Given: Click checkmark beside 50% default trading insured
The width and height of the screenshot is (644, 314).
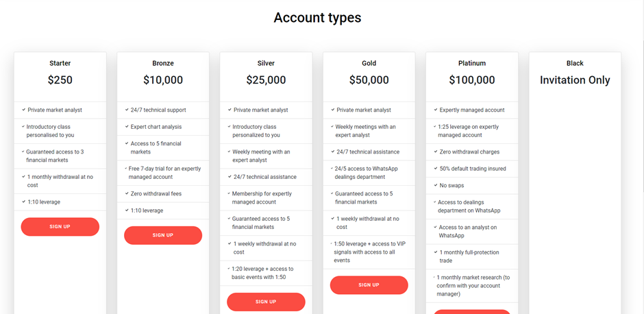Looking at the screenshot, I should (x=436, y=169).
